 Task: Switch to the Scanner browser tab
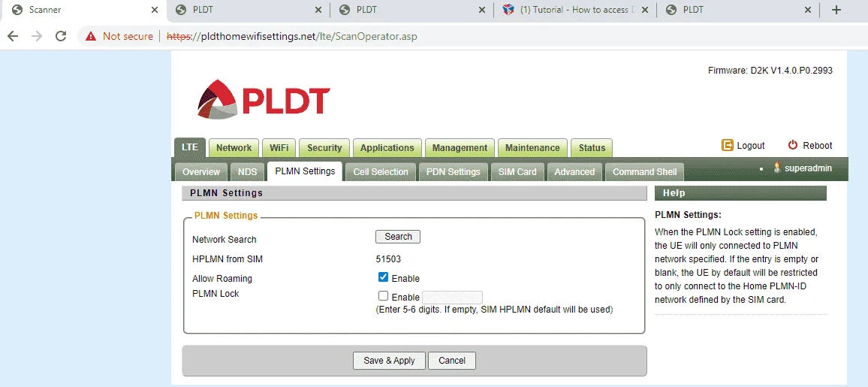click(83, 10)
